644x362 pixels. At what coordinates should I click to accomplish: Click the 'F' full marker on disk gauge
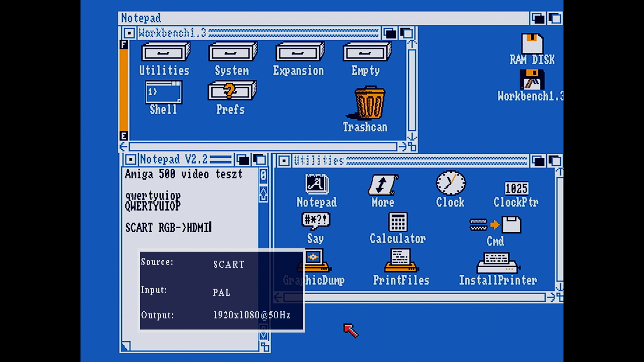pos(124,45)
